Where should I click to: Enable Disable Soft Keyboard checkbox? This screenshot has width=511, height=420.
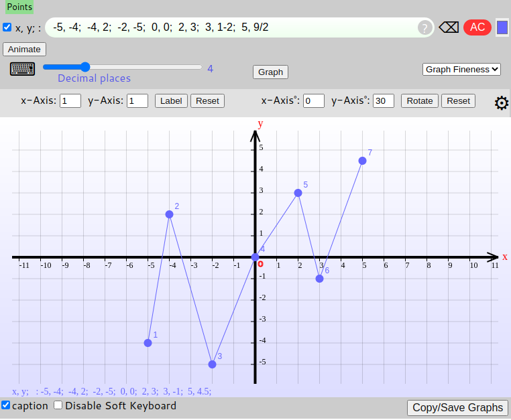(x=58, y=405)
